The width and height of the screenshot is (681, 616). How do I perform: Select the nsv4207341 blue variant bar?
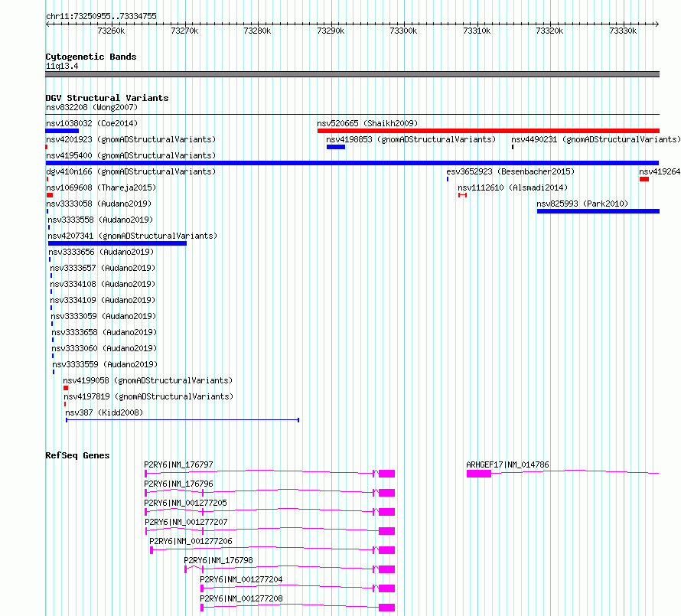pyautogui.click(x=117, y=243)
